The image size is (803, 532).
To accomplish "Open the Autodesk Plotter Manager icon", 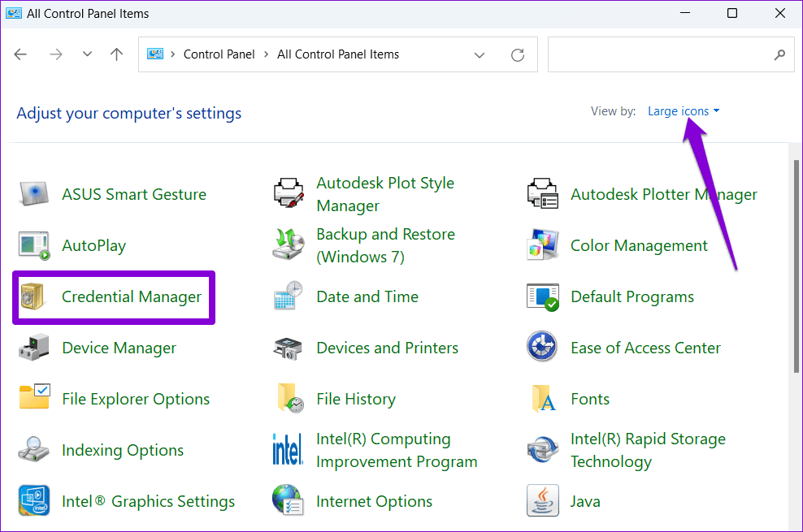I will click(542, 193).
